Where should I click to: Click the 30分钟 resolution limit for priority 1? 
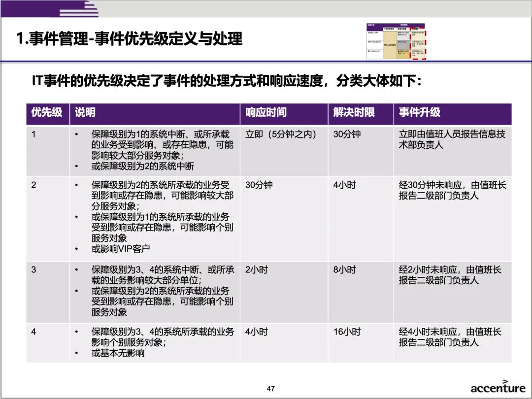[347, 134]
